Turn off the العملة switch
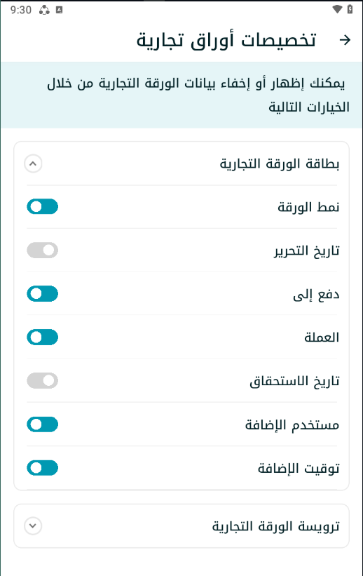 [x=42, y=337]
